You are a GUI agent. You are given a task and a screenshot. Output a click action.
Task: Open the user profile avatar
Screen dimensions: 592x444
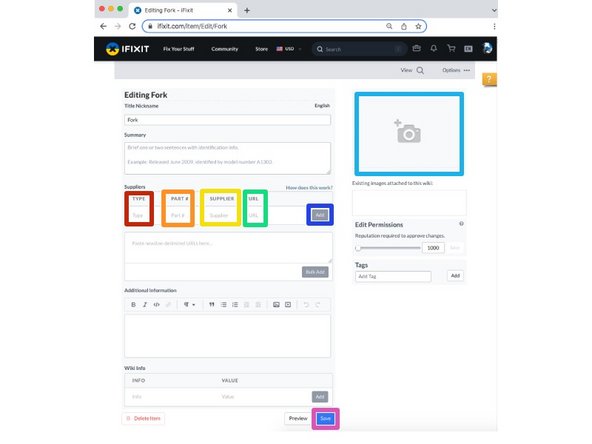click(x=487, y=48)
